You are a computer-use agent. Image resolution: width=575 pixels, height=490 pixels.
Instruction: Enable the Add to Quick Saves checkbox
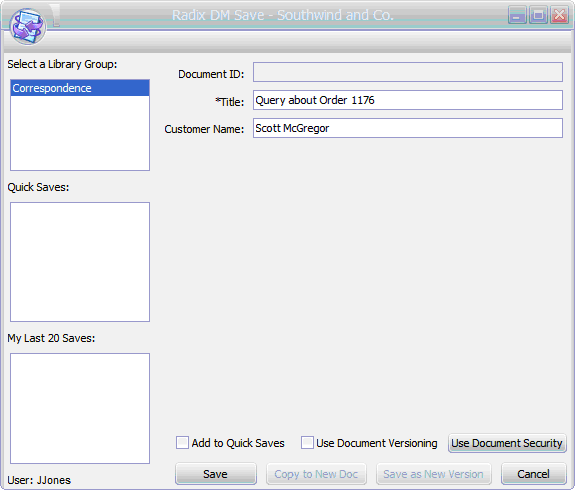point(182,443)
